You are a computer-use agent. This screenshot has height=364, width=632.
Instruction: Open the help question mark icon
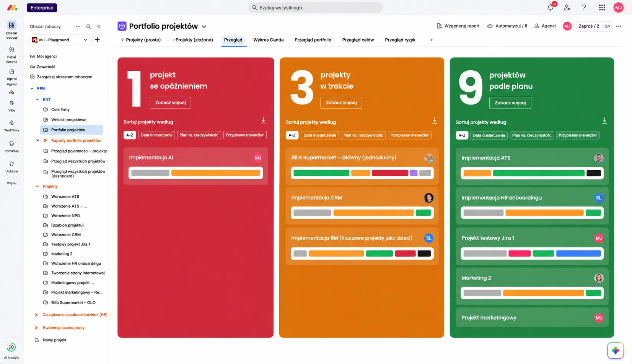coord(584,7)
